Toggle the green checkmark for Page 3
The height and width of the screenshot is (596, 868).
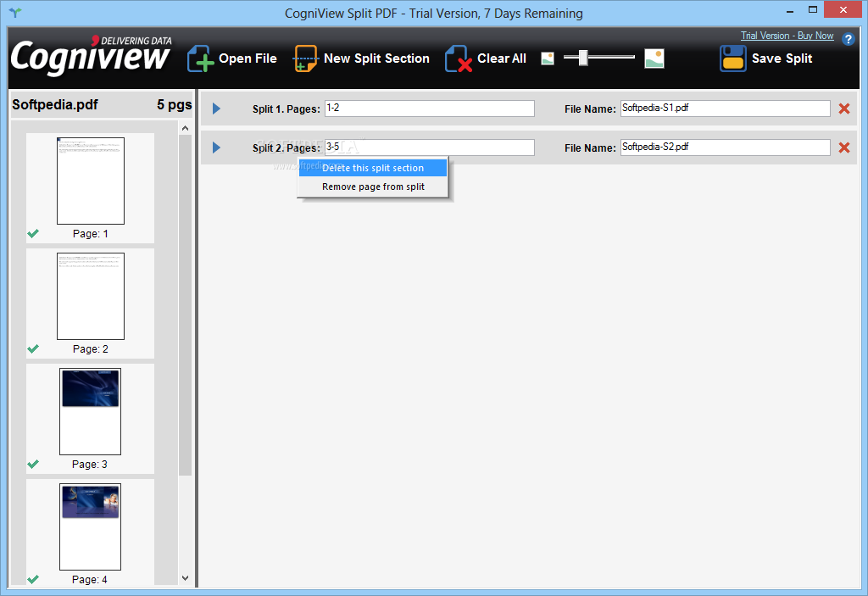(x=33, y=464)
